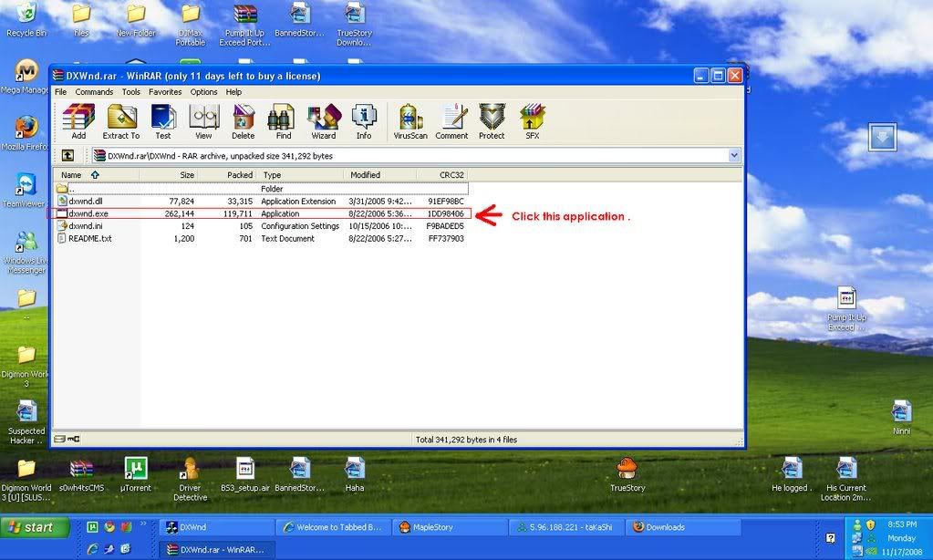933x560 pixels.
Task: Select the Recycle Bin desktop icon
Action: [x=26, y=20]
